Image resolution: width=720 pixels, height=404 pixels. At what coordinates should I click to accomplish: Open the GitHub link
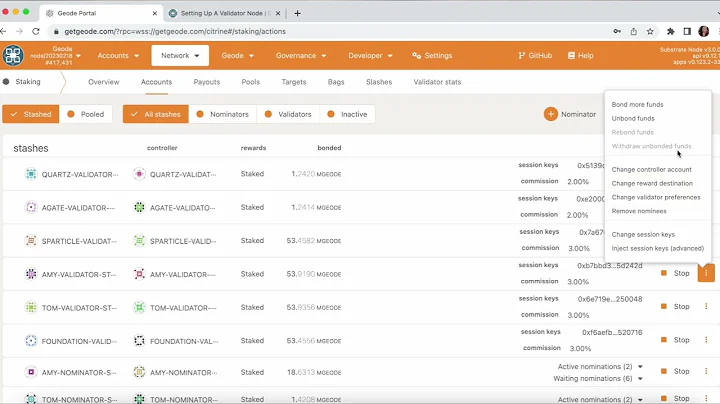click(535, 56)
